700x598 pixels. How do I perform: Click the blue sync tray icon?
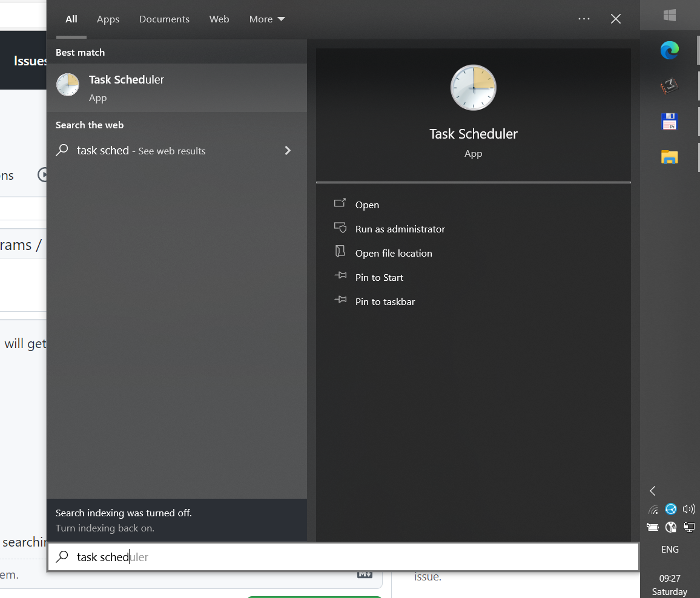(670, 509)
